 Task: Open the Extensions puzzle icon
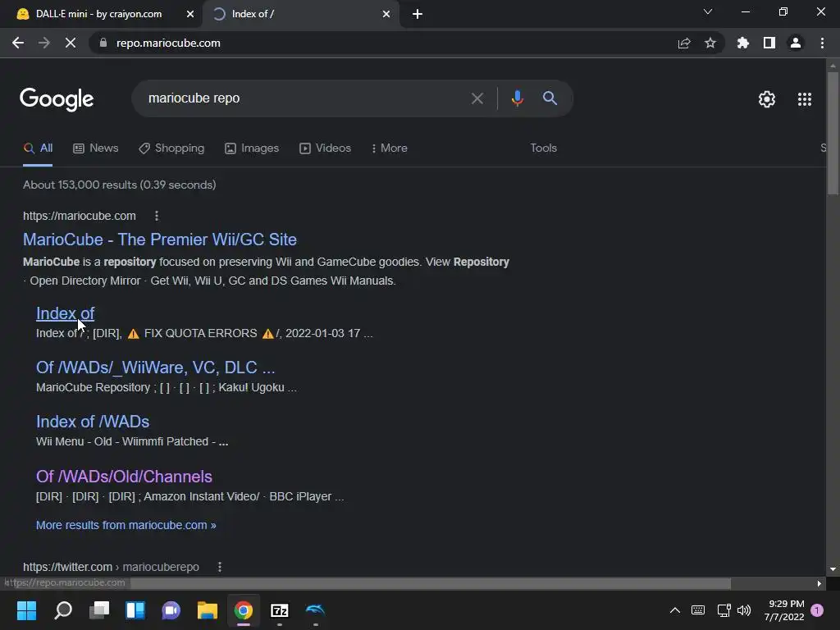[743, 43]
